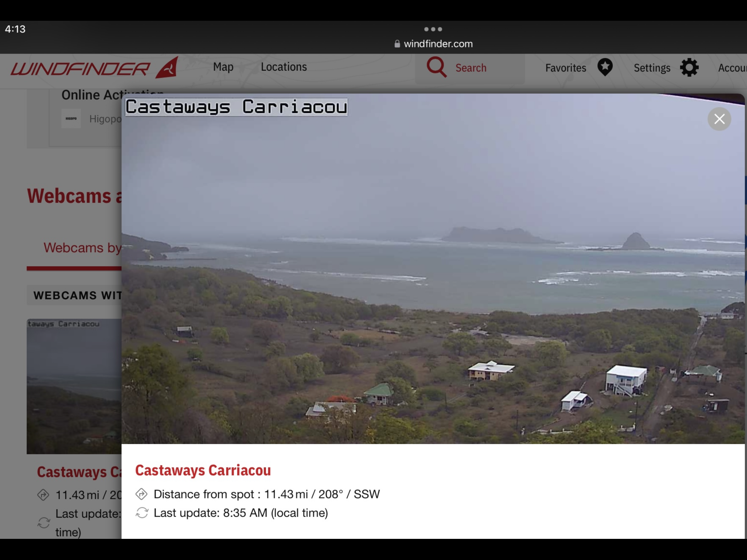This screenshot has width=747, height=560.
Task: Click the padlock icon in the address bar
Action: 397,44
